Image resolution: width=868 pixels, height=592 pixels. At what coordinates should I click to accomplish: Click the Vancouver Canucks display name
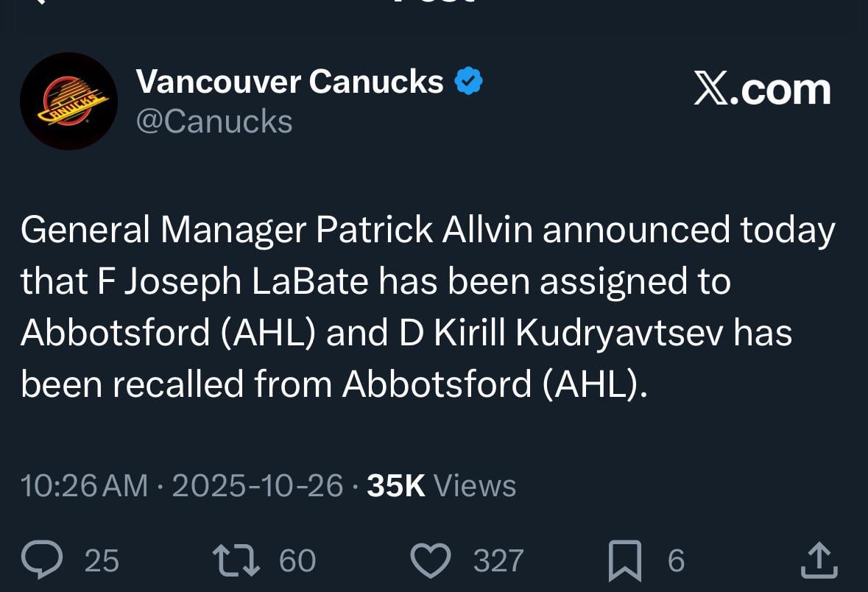click(289, 82)
